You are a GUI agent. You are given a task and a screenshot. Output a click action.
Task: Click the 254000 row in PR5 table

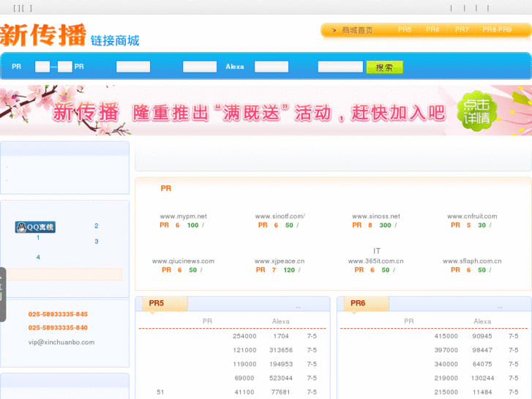[233, 336]
